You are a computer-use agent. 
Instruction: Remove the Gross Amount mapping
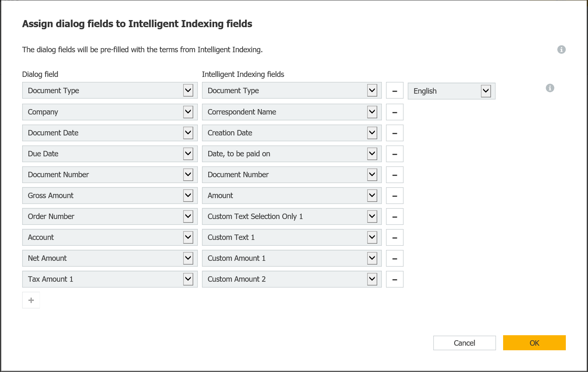click(x=394, y=195)
